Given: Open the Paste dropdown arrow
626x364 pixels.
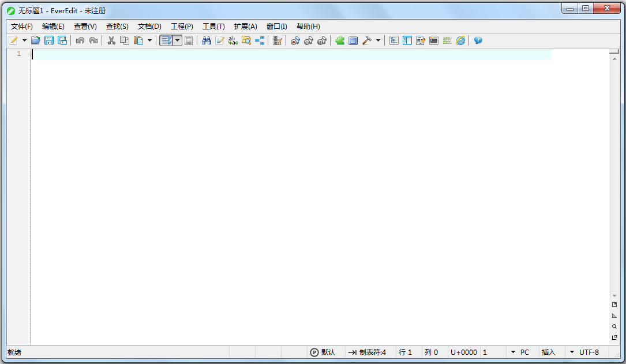Looking at the screenshot, I should 149,40.
